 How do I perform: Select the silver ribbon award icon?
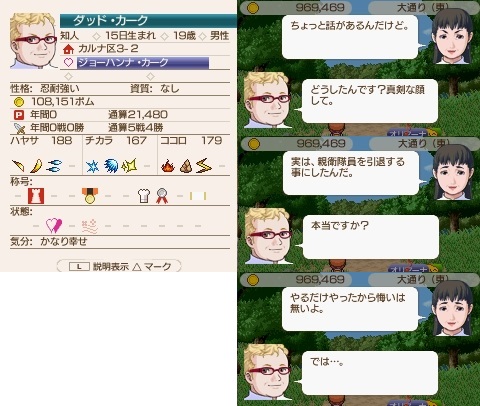(162, 196)
